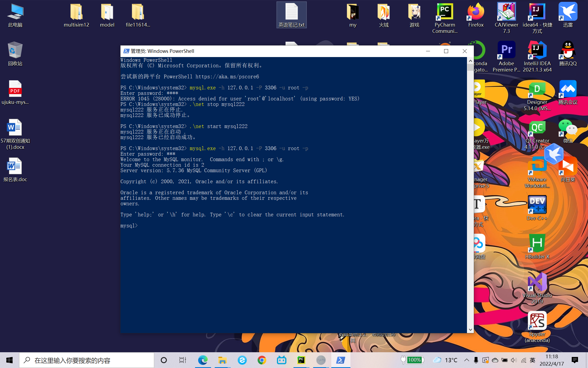Expand the hidden system tray icons chevron
The width and height of the screenshot is (588, 368).
(466, 360)
